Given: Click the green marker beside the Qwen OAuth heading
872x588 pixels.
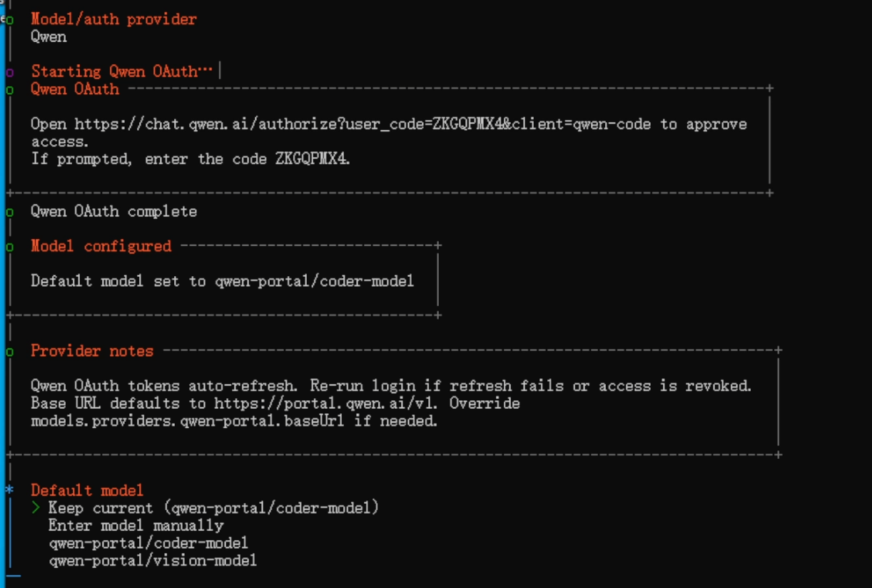Looking at the screenshot, I should [9, 90].
